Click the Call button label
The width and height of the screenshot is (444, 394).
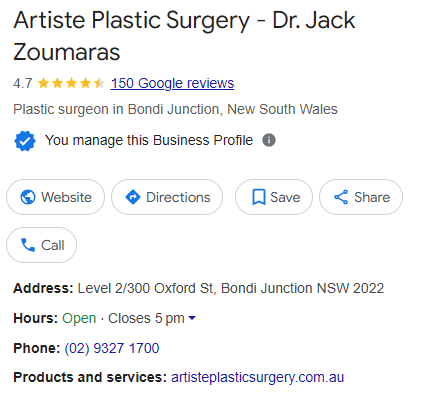[x=53, y=245]
